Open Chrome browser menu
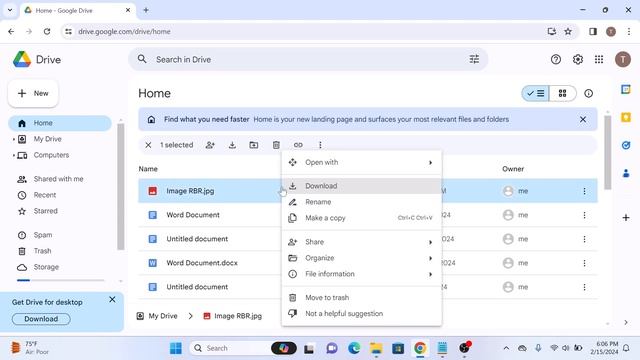The image size is (640, 360). [x=629, y=31]
